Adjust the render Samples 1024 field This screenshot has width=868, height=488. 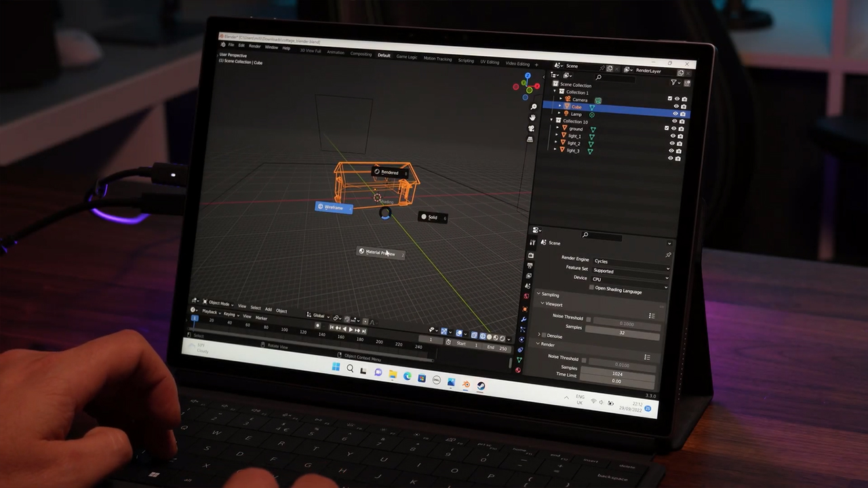point(618,373)
